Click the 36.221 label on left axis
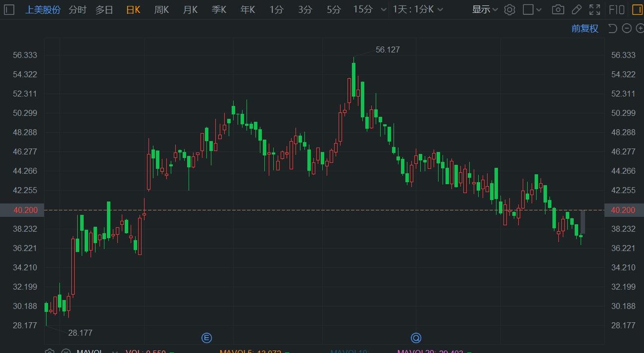The image size is (644, 353). 26,248
